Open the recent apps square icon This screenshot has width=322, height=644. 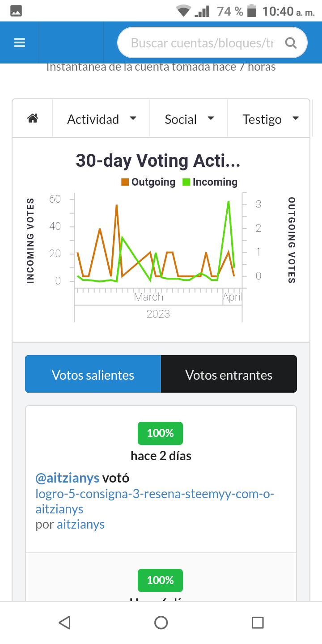click(257, 623)
